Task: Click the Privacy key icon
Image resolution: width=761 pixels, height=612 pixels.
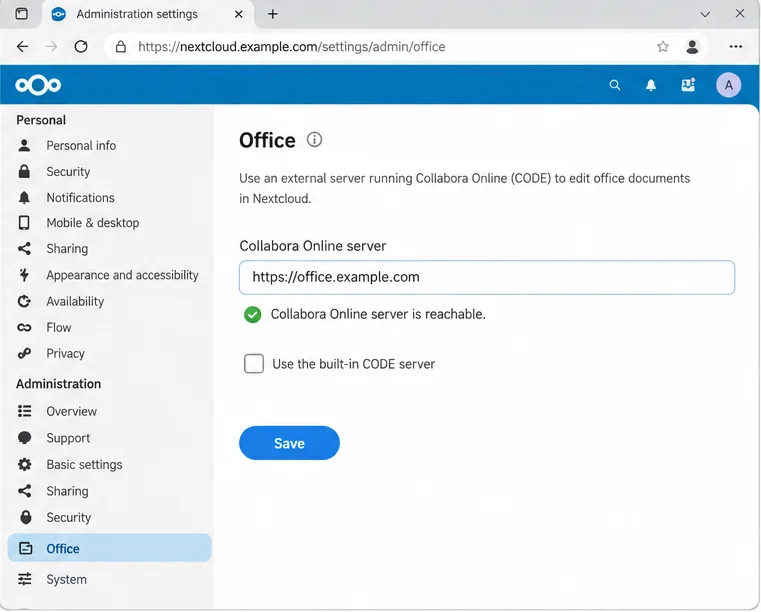Action: pos(24,353)
